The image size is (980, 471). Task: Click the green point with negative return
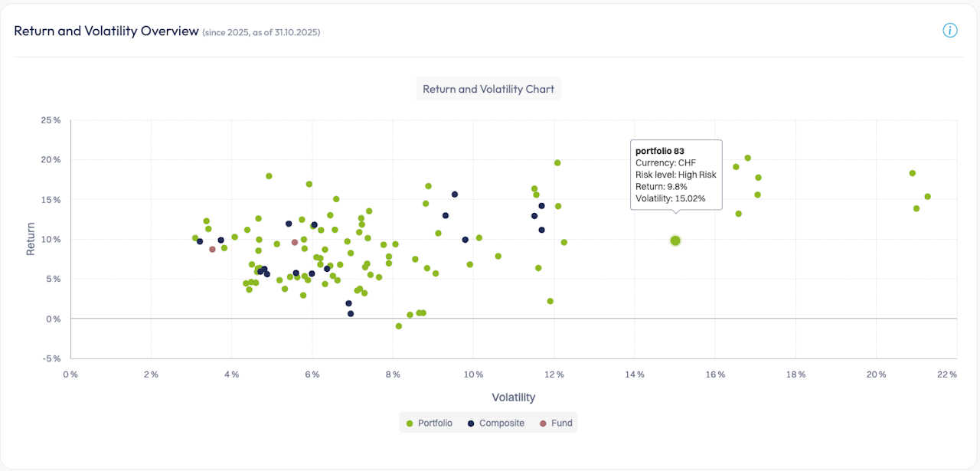click(x=399, y=326)
